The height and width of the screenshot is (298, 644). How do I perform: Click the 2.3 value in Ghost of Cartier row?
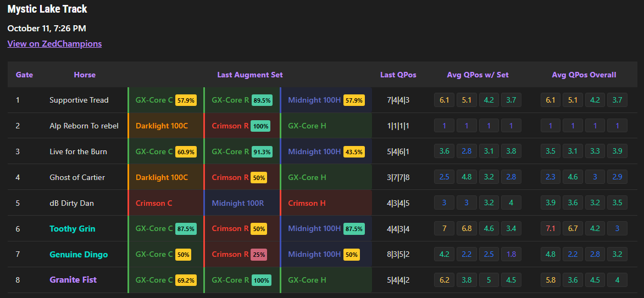(551, 177)
